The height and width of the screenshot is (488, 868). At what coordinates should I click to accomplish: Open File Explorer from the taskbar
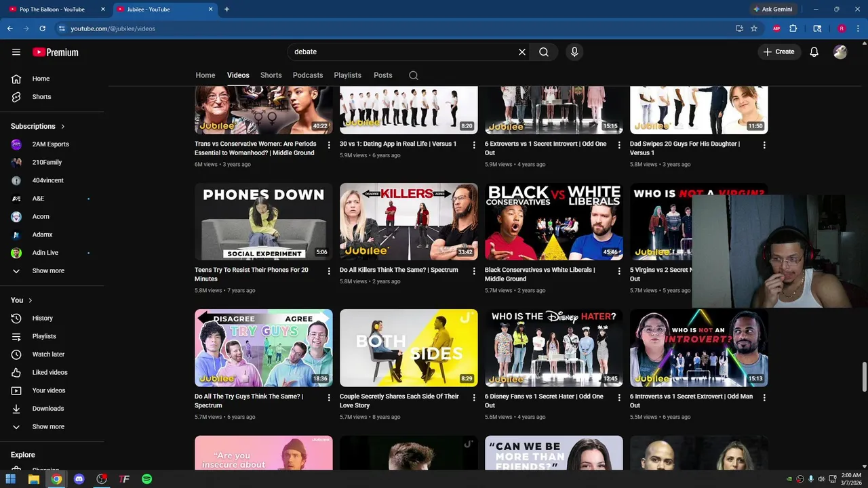pyautogui.click(x=34, y=479)
